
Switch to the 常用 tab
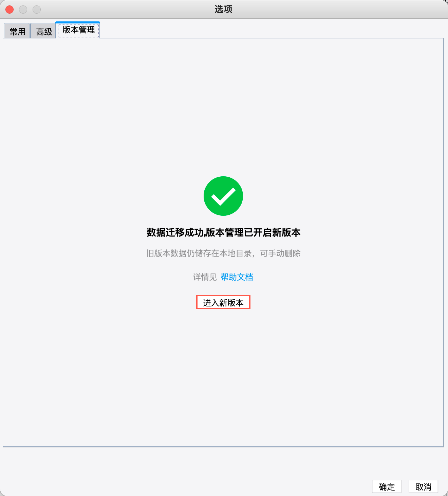pos(17,31)
